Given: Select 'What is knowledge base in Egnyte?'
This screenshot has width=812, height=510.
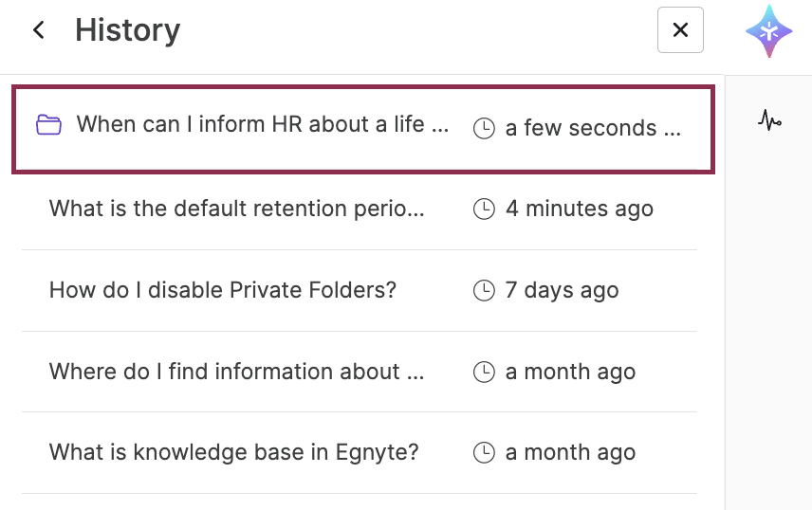Looking at the screenshot, I should pyautogui.click(x=360, y=452).
